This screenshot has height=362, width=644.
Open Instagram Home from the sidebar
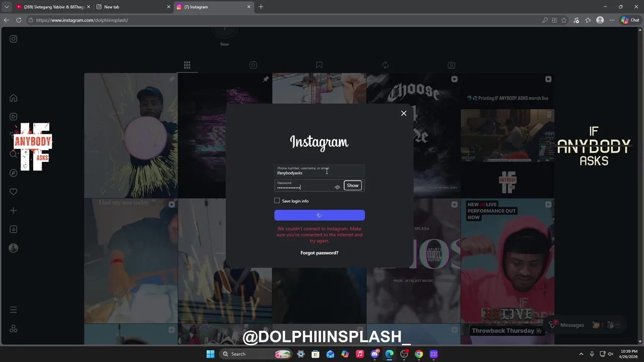coord(14,98)
